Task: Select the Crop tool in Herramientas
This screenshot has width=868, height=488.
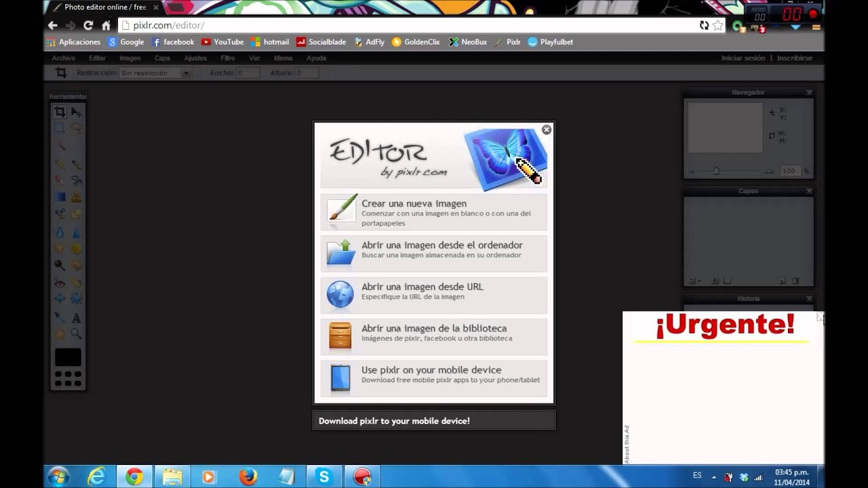Action: [x=60, y=111]
